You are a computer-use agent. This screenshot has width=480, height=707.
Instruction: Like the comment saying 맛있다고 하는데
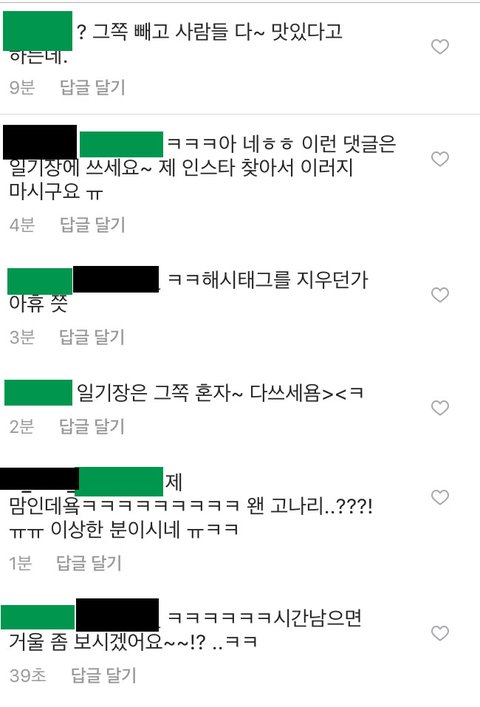pyautogui.click(x=440, y=46)
